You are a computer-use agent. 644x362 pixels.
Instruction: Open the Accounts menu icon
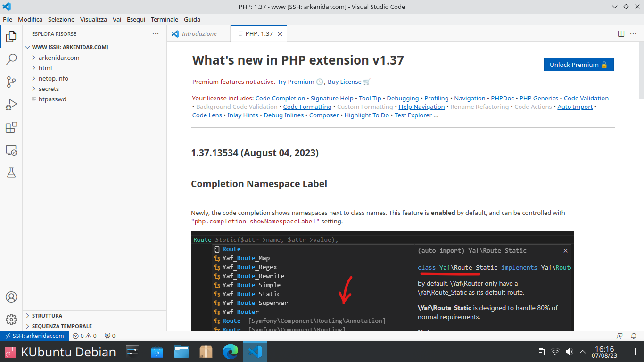tap(11, 297)
